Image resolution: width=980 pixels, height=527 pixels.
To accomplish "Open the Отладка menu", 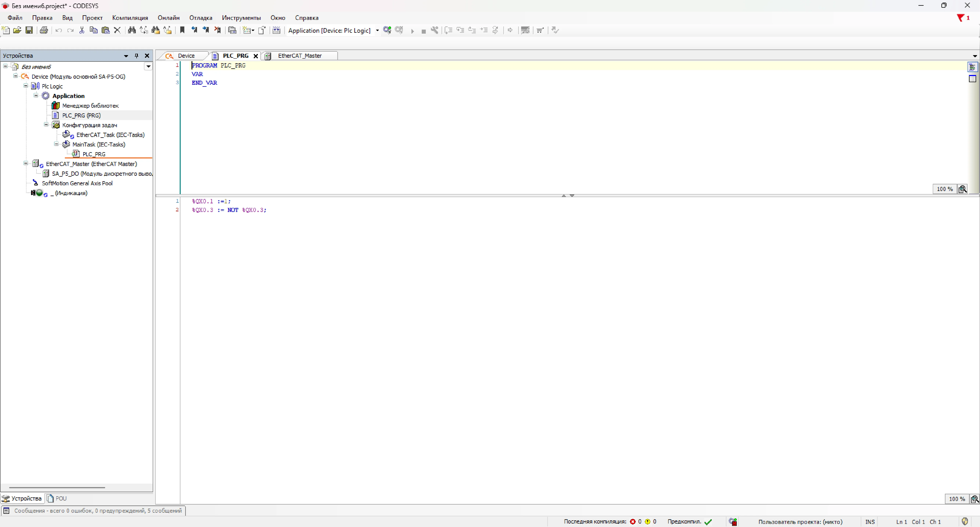I will point(201,18).
